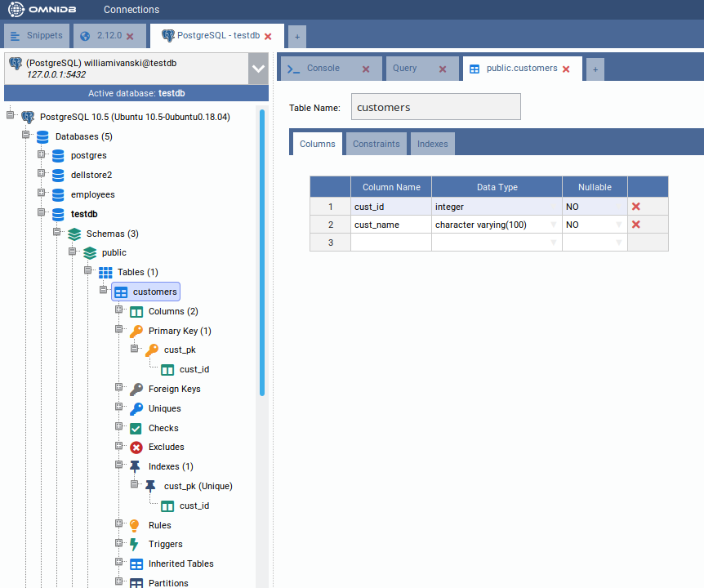Click the red X delete icon for cust_id row
The image size is (704, 588).
coord(635,207)
